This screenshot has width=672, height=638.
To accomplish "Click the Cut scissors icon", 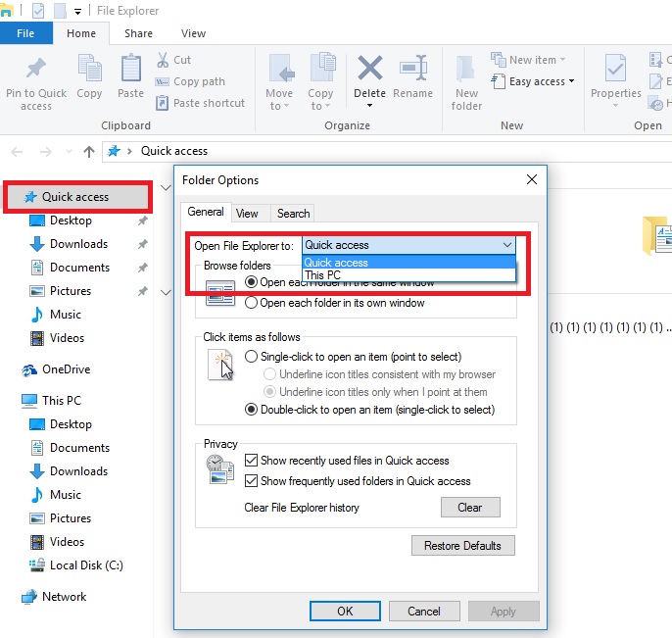I will coord(163,60).
